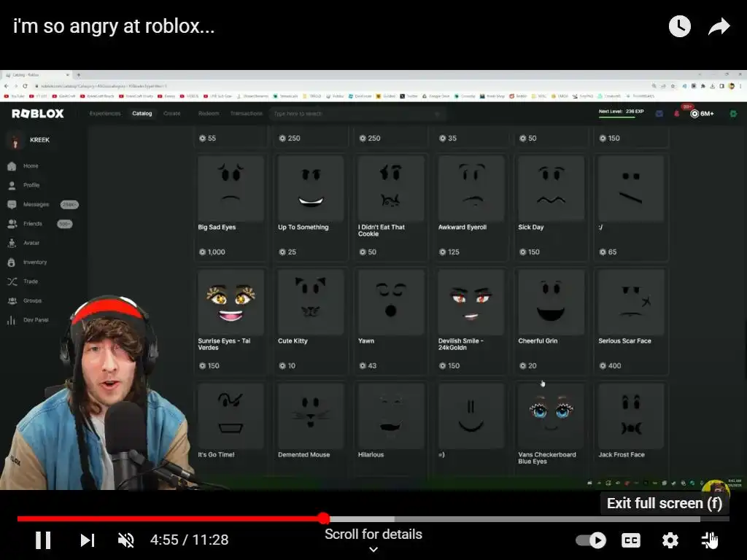Select the Yawn face

pyautogui.click(x=391, y=303)
